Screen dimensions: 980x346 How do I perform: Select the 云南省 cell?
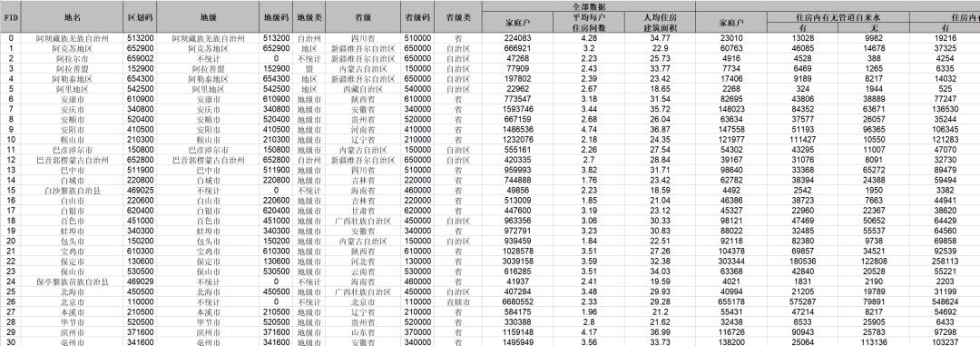coord(362,271)
